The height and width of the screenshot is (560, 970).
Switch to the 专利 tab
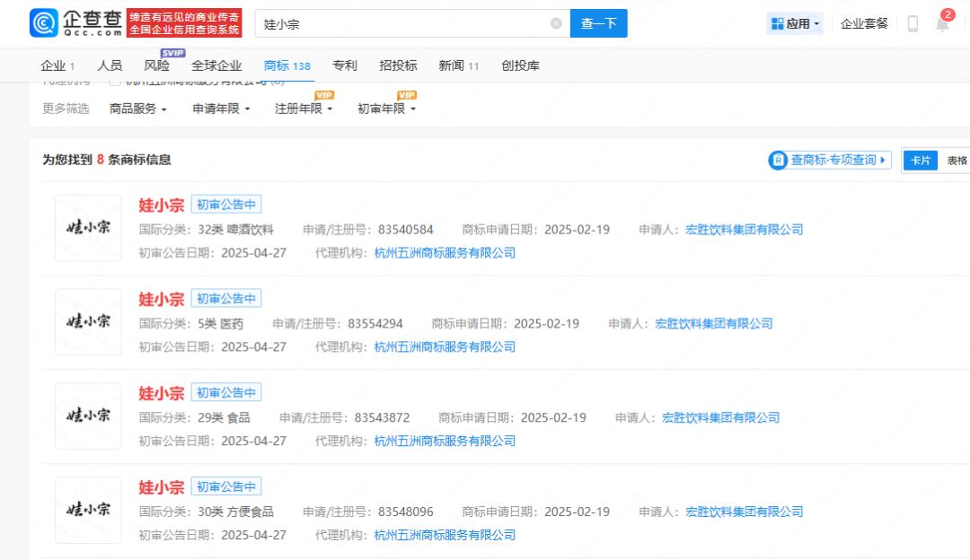pos(345,66)
